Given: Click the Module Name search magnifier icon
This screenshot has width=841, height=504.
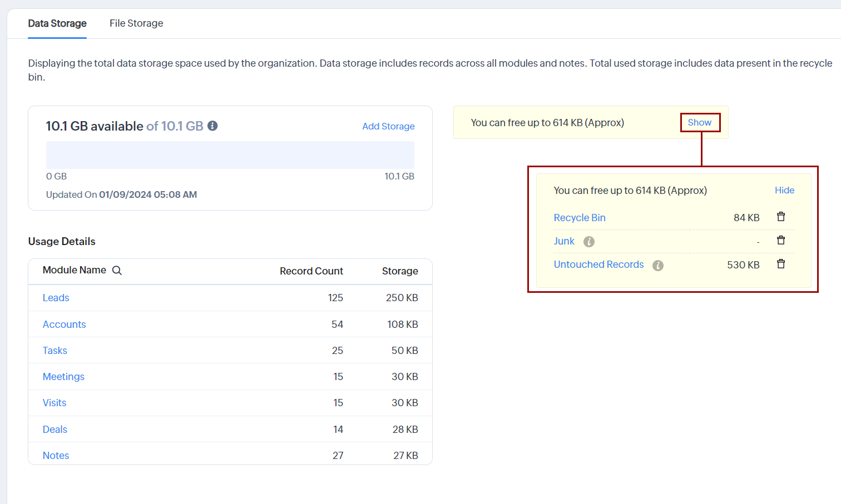Looking at the screenshot, I should coord(117,271).
